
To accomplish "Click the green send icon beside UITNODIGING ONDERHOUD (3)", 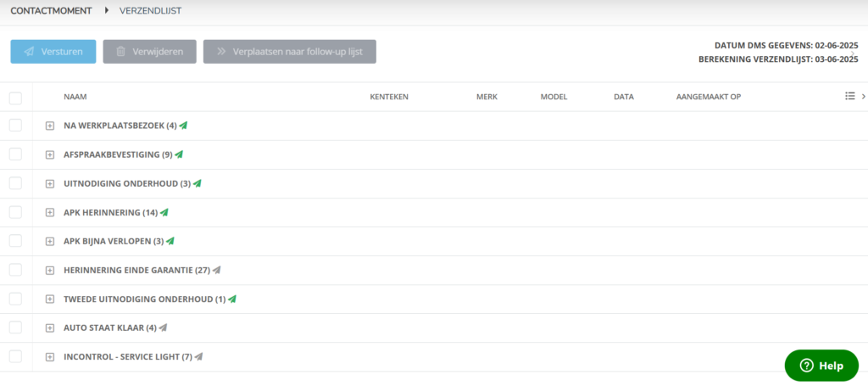I will [197, 183].
